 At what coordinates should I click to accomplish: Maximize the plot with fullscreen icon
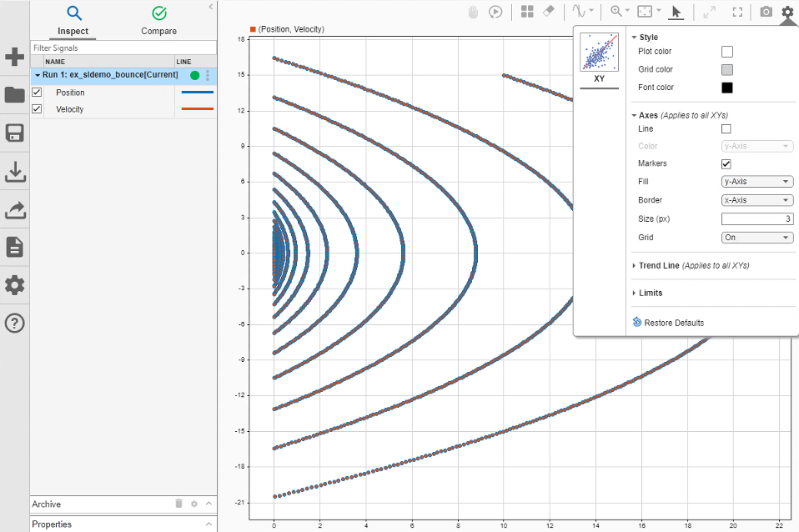(736, 12)
